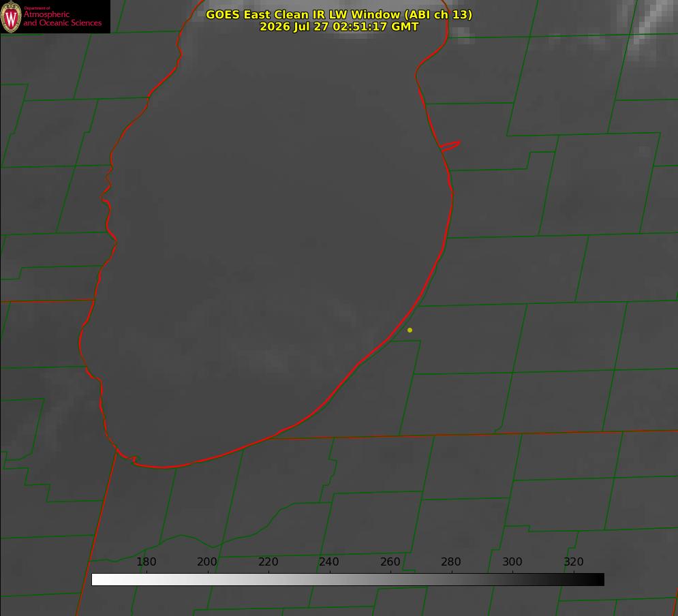Click the 240 colorbar label

tap(329, 561)
